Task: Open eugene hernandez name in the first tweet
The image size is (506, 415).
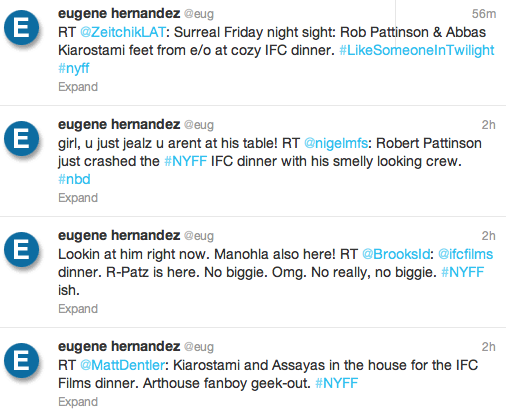Action: click(119, 14)
